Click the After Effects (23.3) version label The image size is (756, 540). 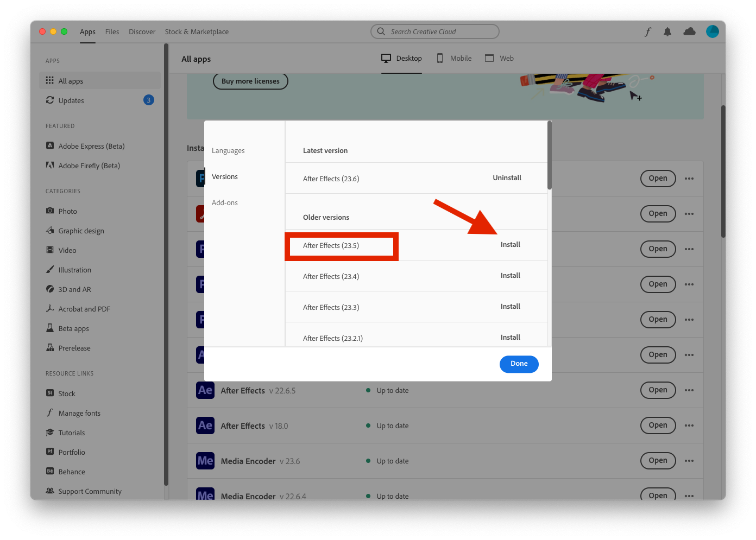[331, 308]
